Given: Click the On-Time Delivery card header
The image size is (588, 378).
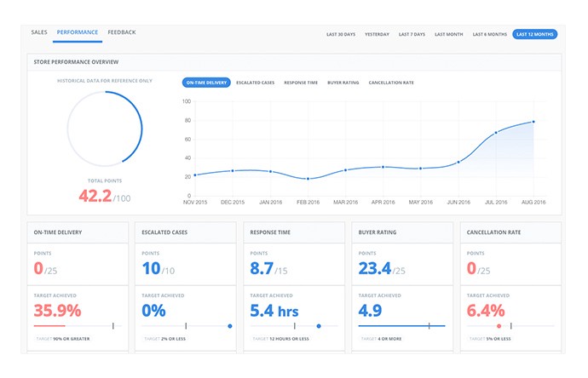Looking at the screenshot, I should [78, 232].
